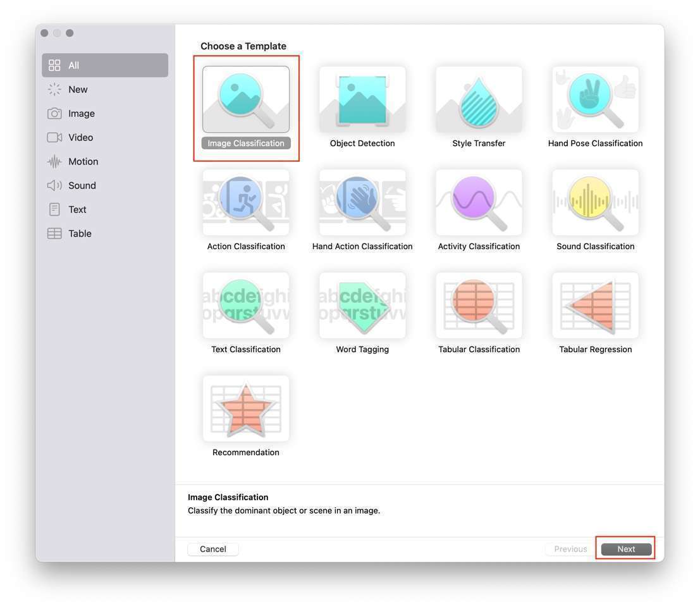Screen dimensions: 700x609
Task: Open the Motion category in sidebar
Action: click(x=83, y=162)
